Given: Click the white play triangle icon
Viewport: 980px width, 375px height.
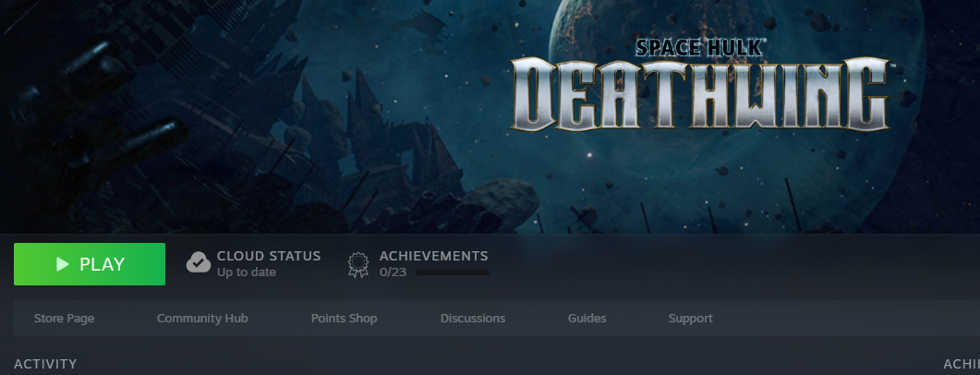Looking at the screenshot, I should pyautogui.click(x=63, y=264).
